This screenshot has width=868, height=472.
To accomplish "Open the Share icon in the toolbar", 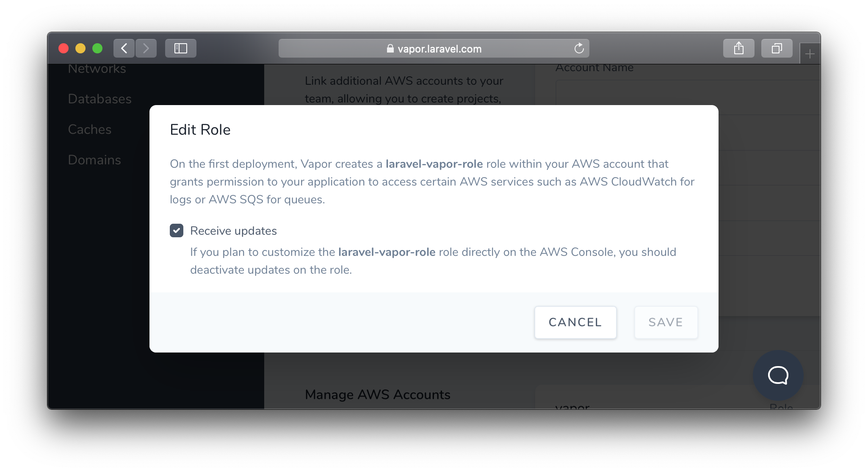I will 739,48.
